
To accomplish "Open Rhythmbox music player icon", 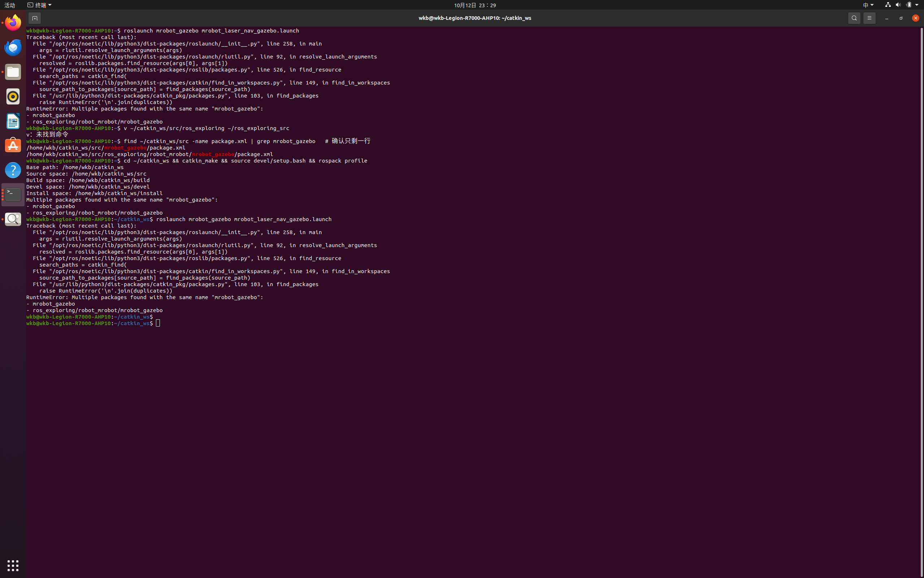I will 13,96.
